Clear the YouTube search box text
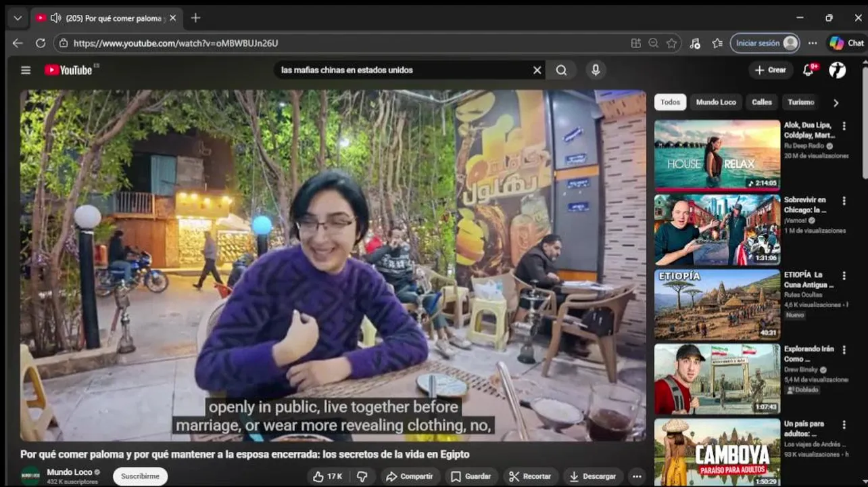The height and width of the screenshot is (487, 868). [x=537, y=70]
